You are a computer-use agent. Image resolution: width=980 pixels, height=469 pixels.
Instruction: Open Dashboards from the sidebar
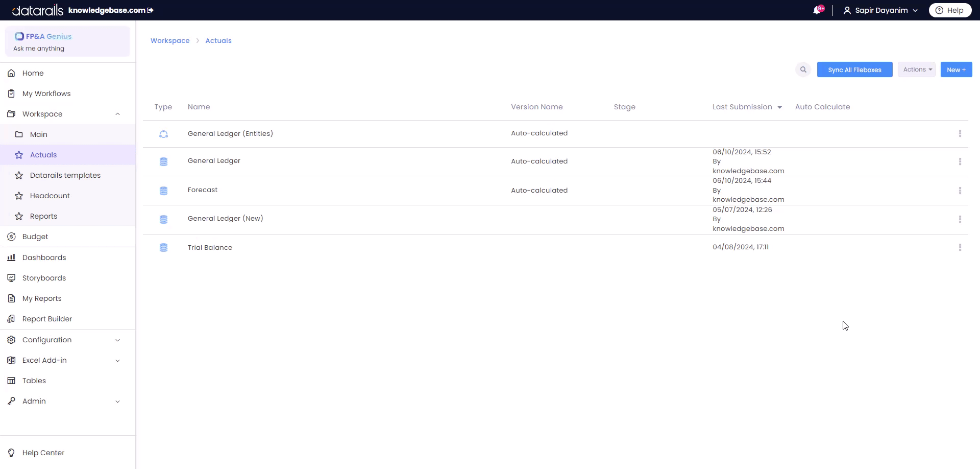[44, 257]
